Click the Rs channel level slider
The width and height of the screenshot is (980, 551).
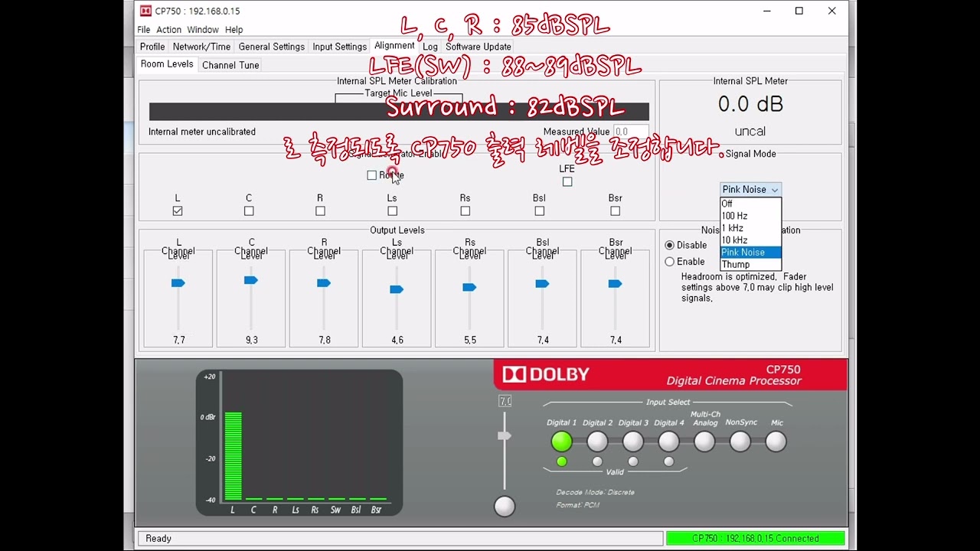(x=469, y=288)
